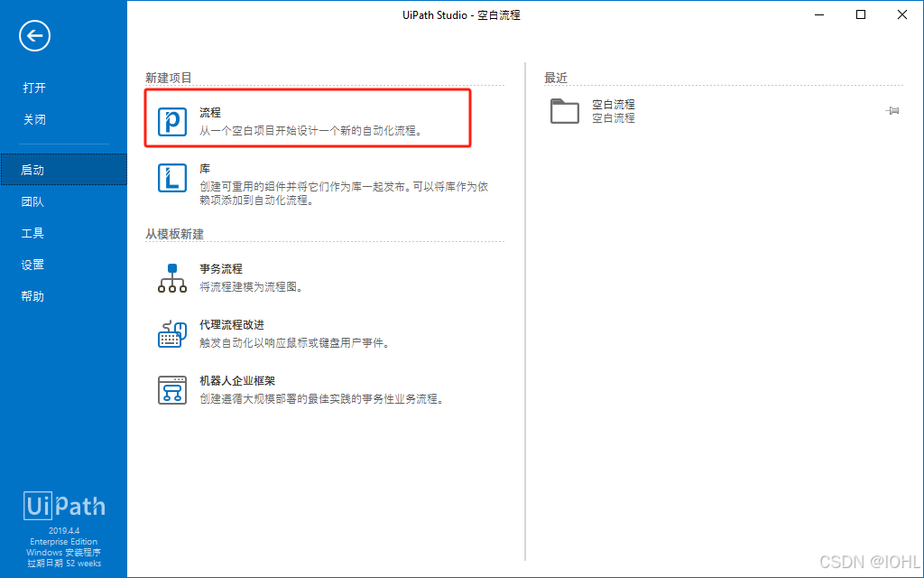
Task: Click the 事务流程 template title
Action: (x=221, y=268)
